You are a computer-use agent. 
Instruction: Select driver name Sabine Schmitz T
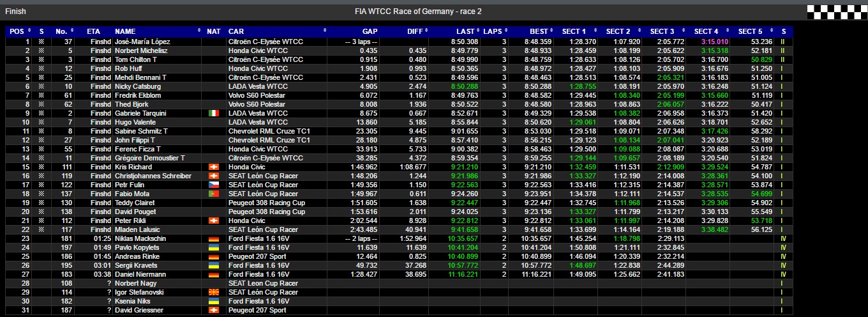[140, 131]
